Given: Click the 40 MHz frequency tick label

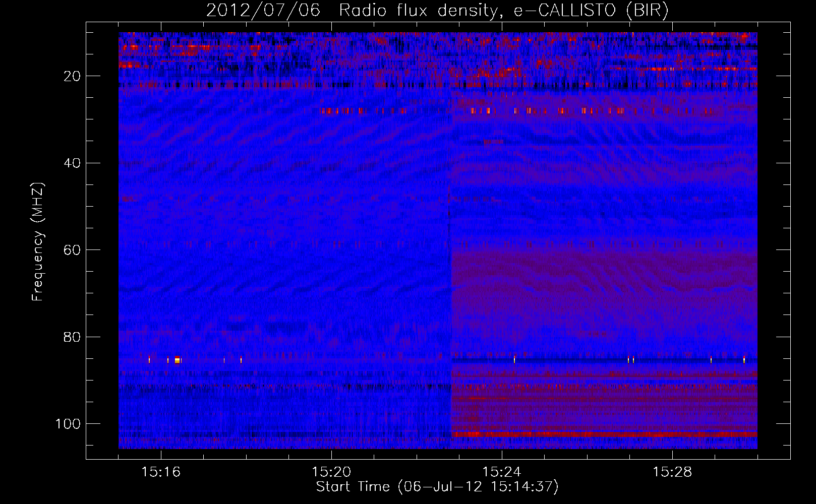Looking at the screenshot, I should point(72,163).
